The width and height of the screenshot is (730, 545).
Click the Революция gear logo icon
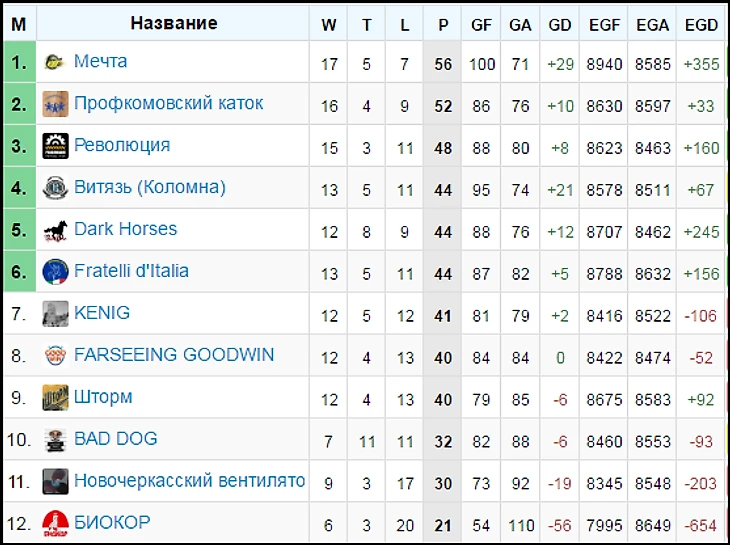point(55,146)
